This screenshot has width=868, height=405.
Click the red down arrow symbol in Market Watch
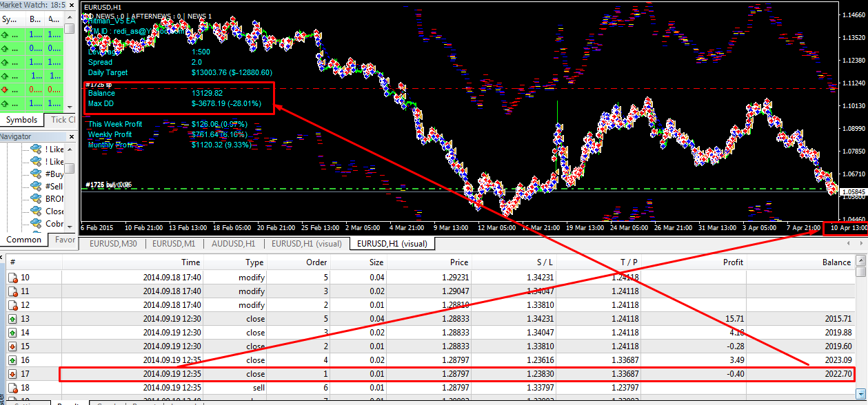point(6,90)
